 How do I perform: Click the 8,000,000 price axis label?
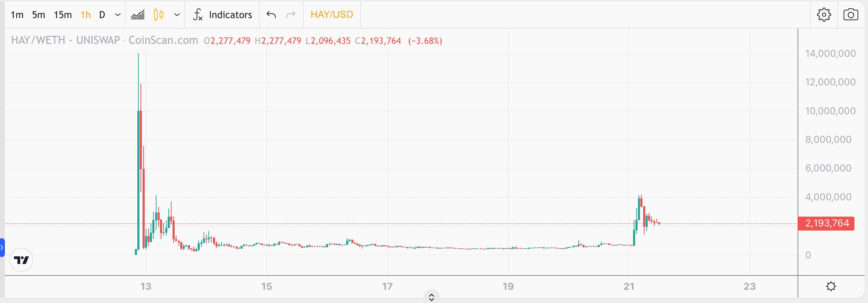828,140
